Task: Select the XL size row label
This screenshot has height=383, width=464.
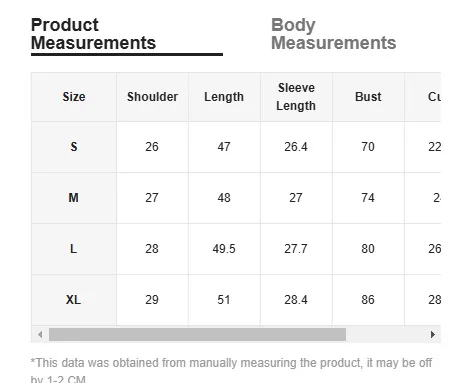Action: (x=74, y=300)
